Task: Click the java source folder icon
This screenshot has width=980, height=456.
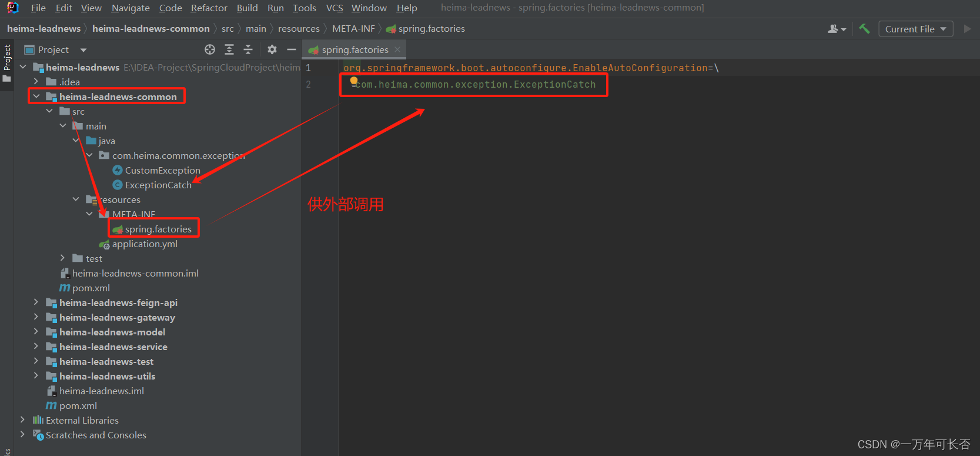Action: tap(91, 141)
